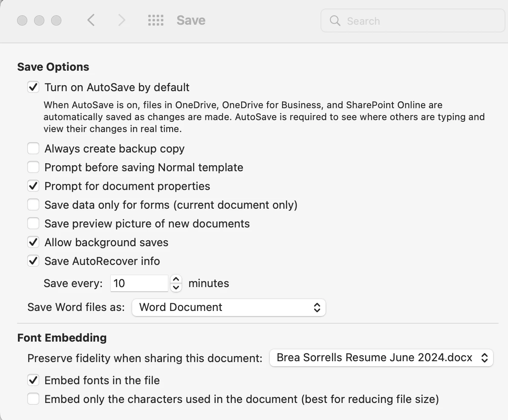Turn off Allow background saves
This screenshot has width=508, height=420.
pos(33,242)
